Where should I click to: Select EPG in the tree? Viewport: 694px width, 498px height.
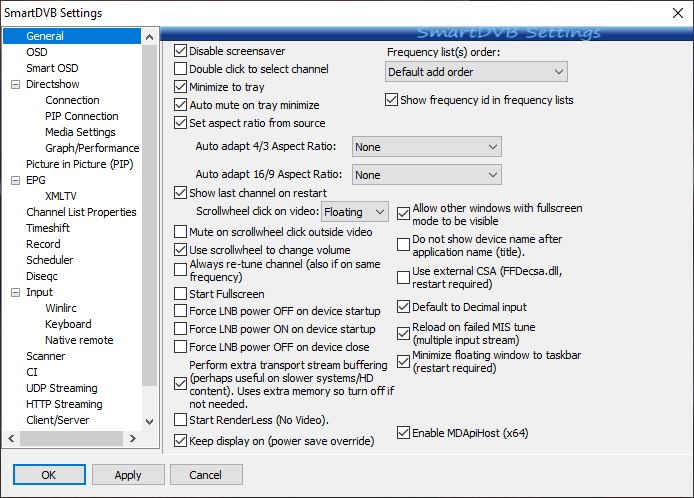pyautogui.click(x=36, y=180)
